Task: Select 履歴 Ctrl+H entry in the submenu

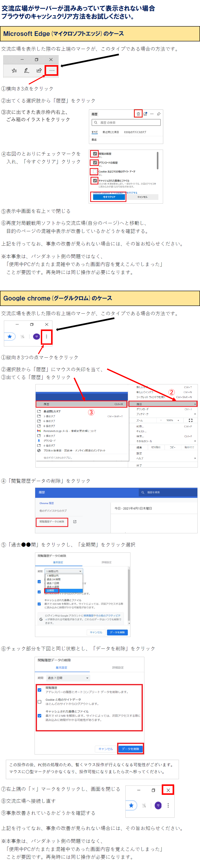Action: coord(82,404)
